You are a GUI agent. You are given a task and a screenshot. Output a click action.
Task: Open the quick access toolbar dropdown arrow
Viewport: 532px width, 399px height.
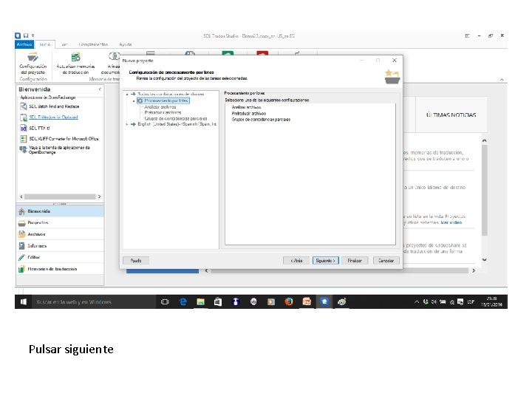pos(33,35)
